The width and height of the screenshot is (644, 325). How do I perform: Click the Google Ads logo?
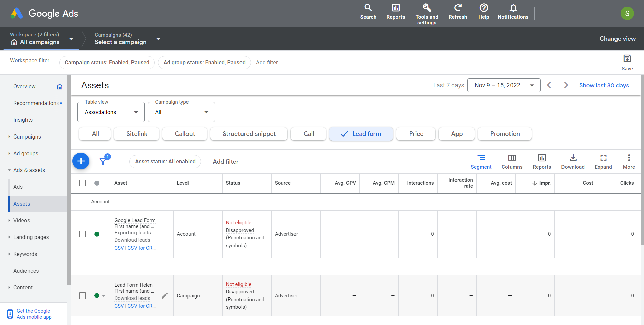(x=44, y=13)
